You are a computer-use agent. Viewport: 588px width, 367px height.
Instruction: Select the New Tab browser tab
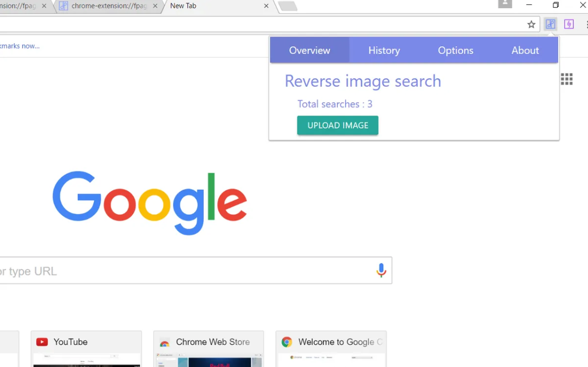219,6
